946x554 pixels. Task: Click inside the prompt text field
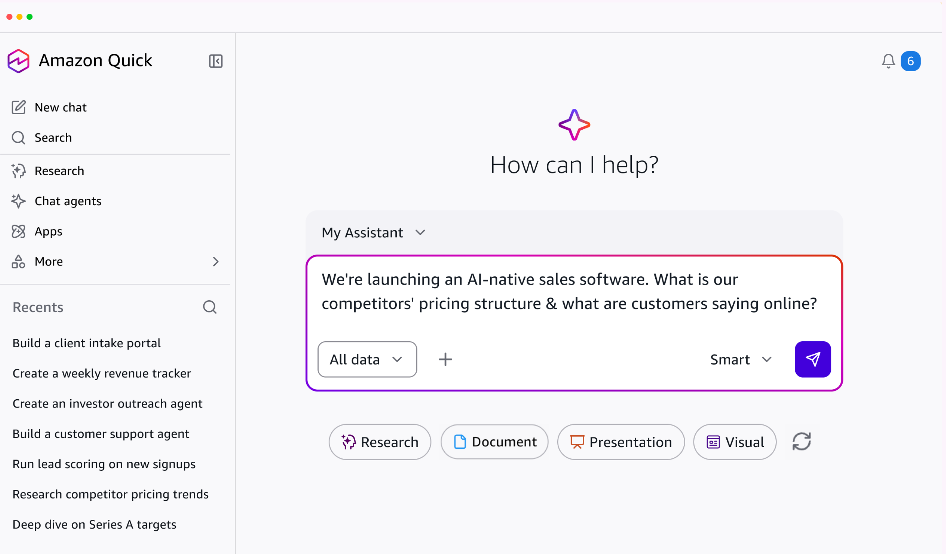click(569, 291)
